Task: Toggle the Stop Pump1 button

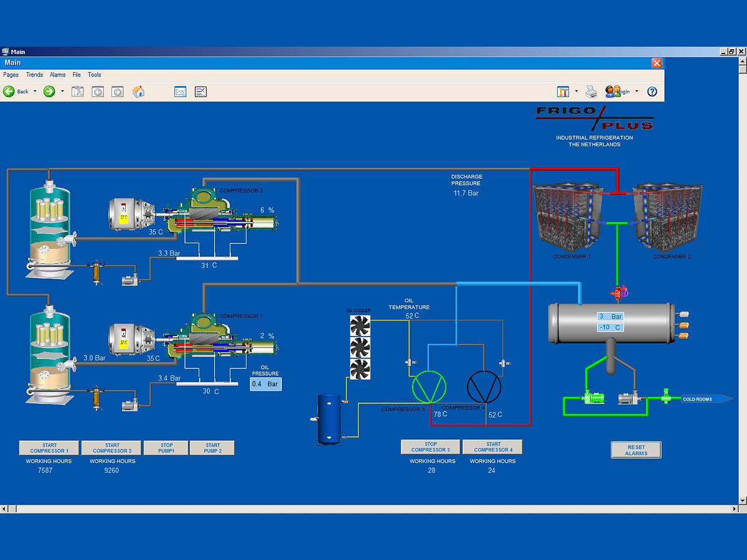Action: (166, 448)
